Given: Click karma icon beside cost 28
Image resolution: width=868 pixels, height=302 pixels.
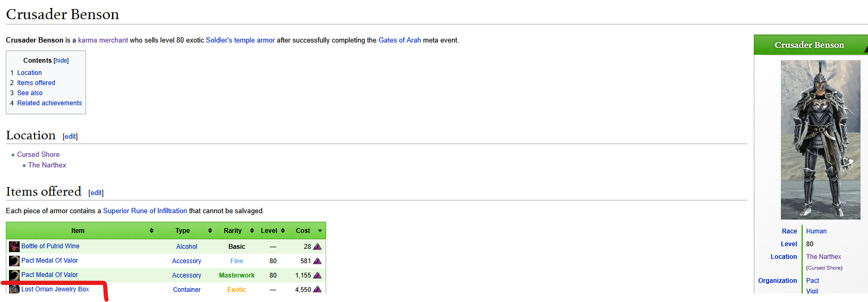Looking at the screenshot, I should (317, 247).
